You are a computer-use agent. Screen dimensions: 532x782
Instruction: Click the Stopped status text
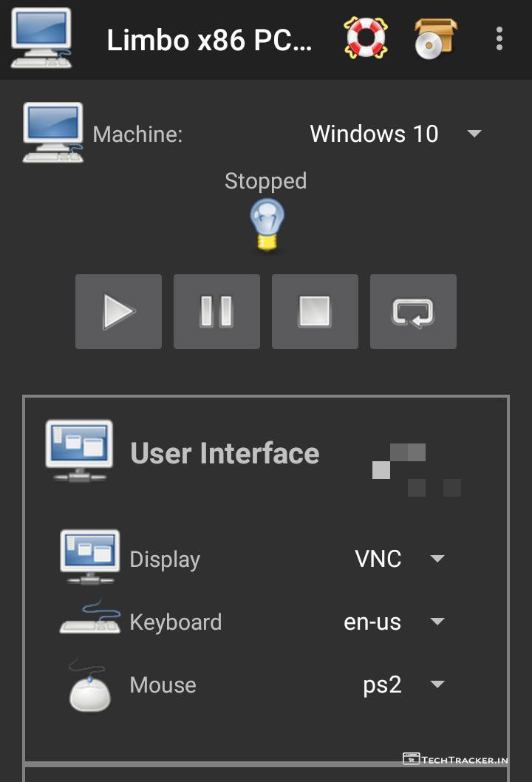[265, 181]
